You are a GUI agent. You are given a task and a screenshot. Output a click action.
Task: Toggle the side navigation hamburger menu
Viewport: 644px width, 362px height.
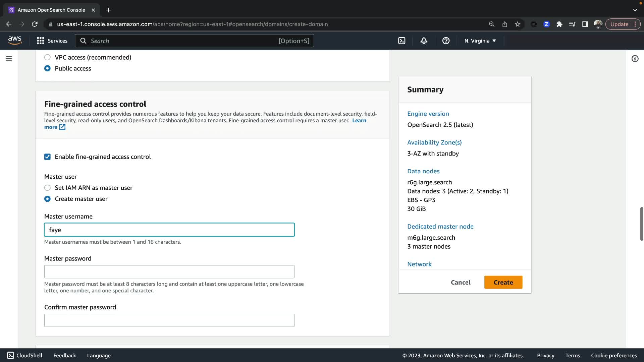click(9, 59)
